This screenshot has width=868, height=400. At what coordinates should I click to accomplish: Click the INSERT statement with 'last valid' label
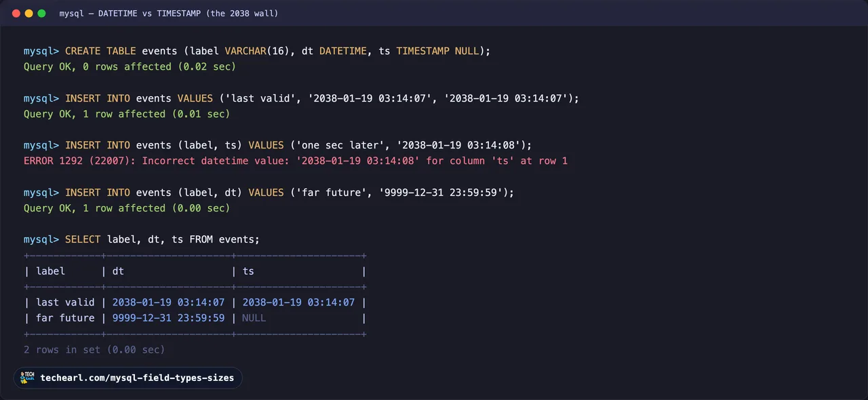pyautogui.click(x=301, y=98)
